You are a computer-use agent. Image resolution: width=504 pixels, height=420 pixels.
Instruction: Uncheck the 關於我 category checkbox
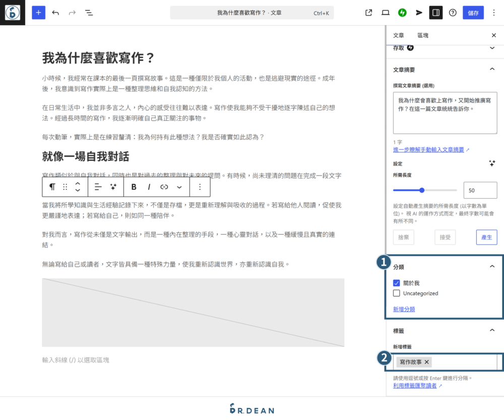pos(396,283)
